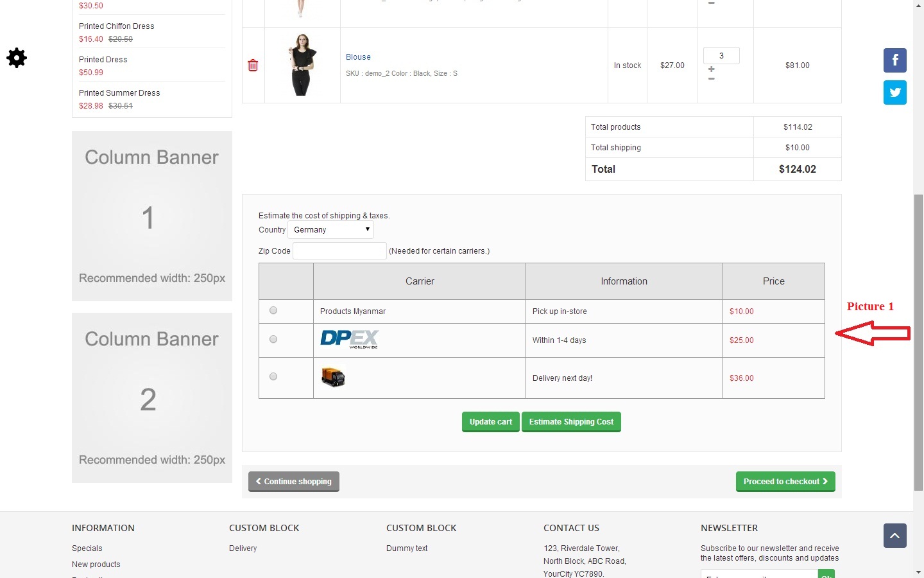Open the settings gear icon on the left edge
This screenshot has height=578, width=924.
coord(17,58)
